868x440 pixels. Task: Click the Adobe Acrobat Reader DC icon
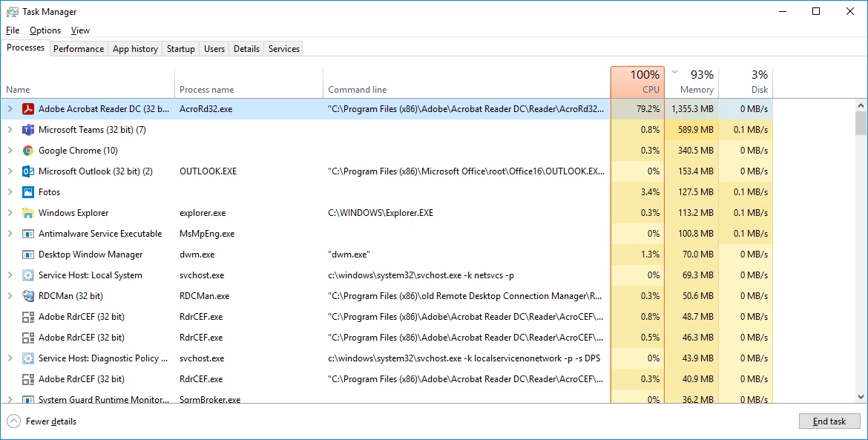27,109
